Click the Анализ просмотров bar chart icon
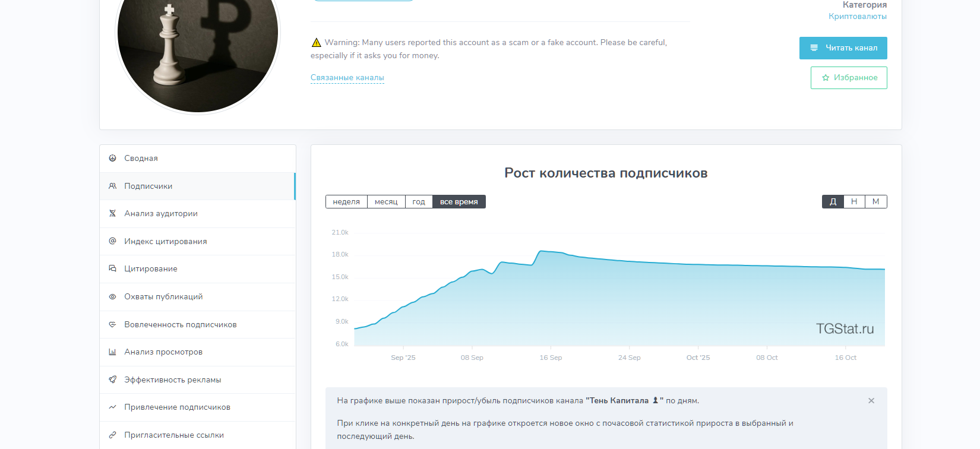 click(x=112, y=352)
